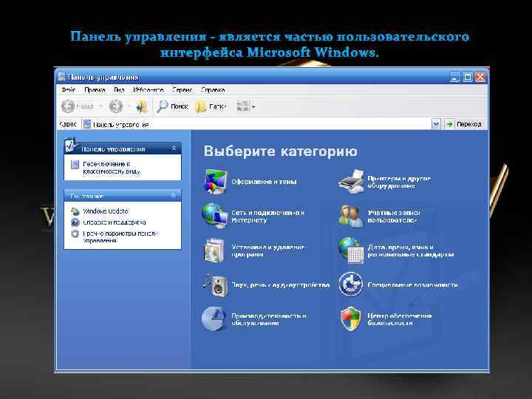The image size is (532, 399).
Task: Click the Переход green arrow icon
Action: pos(449,124)
